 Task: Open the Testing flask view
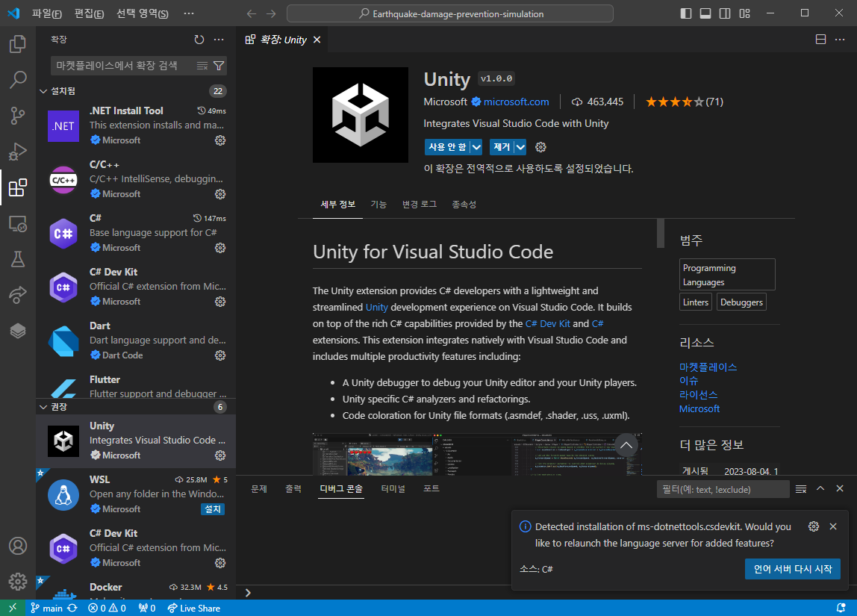point(17,259)
